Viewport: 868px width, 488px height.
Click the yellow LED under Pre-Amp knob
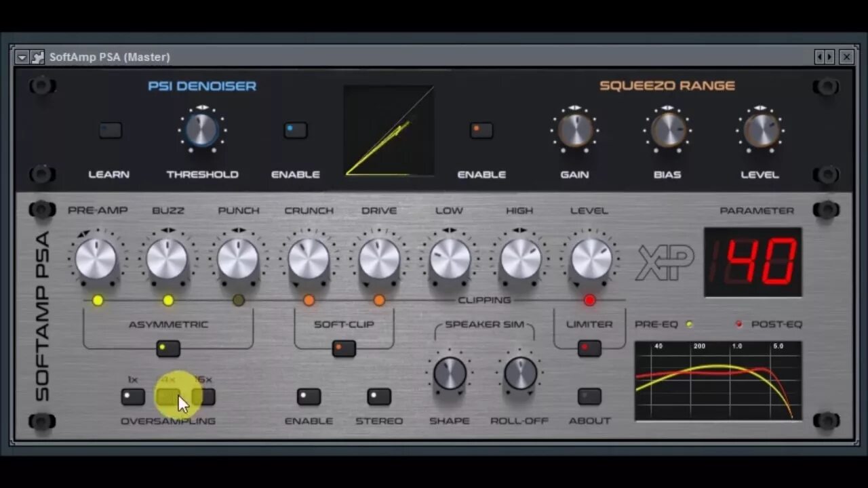point(98,300)
